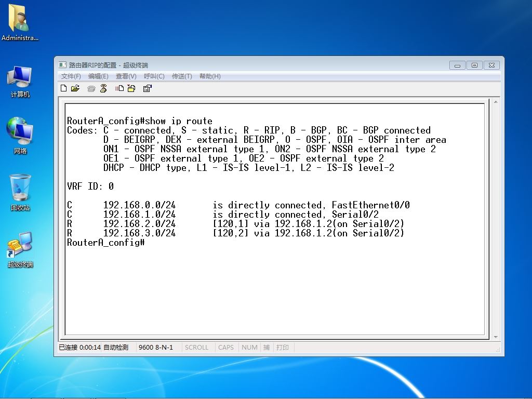Click the 9600 8-N-1 status entry
Image resolution: width=532 pixels, height=399 pixels.
coord(156,348)
